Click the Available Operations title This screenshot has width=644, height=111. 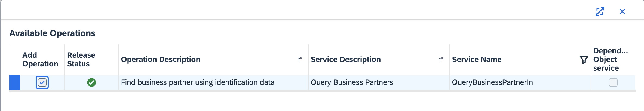point(52,33)
